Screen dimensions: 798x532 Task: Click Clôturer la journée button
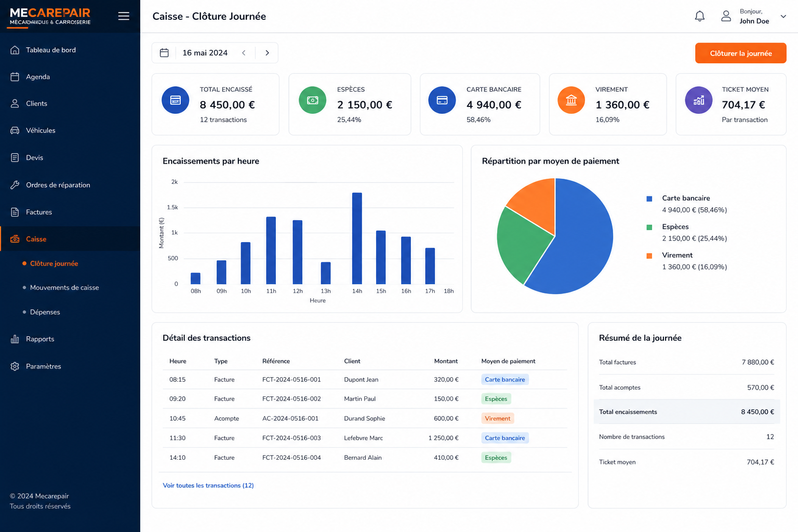(741, 53)
